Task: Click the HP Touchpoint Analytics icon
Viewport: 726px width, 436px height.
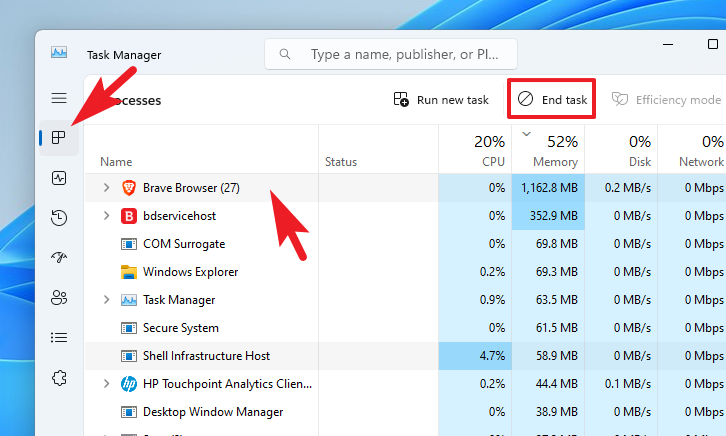Action: pos(129,384)
